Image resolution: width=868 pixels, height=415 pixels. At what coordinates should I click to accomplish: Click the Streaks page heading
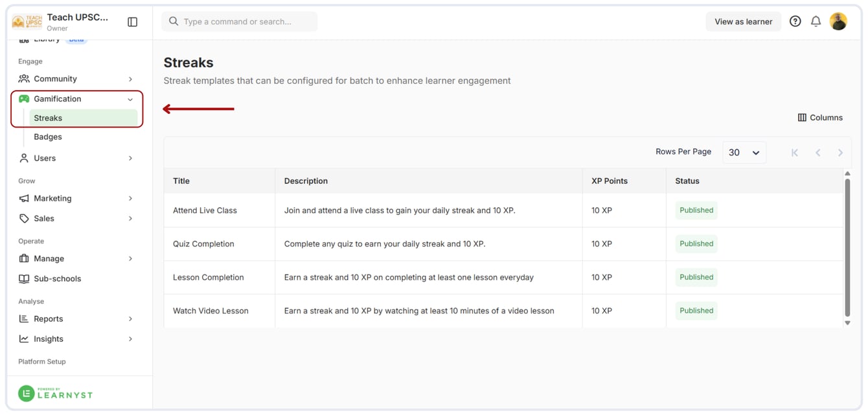pyautogui.click(x=188, y=63)
